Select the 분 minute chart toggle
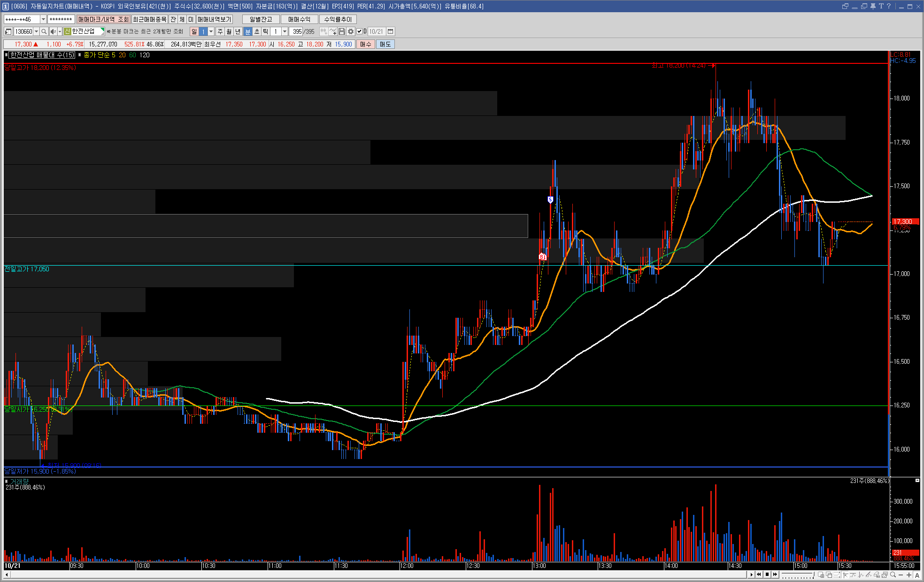The width and height of the screenshot is (924, 582). (x=248, y=31)
